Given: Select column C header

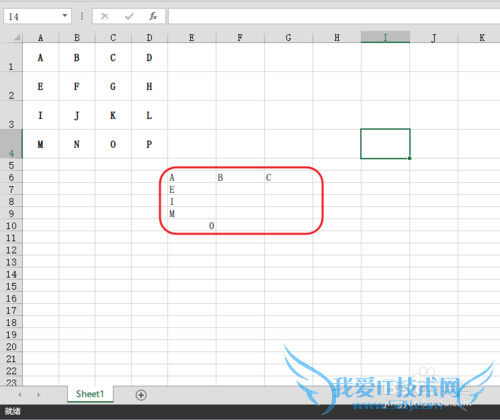Looking at the screenshot, I should pos(113,37).
